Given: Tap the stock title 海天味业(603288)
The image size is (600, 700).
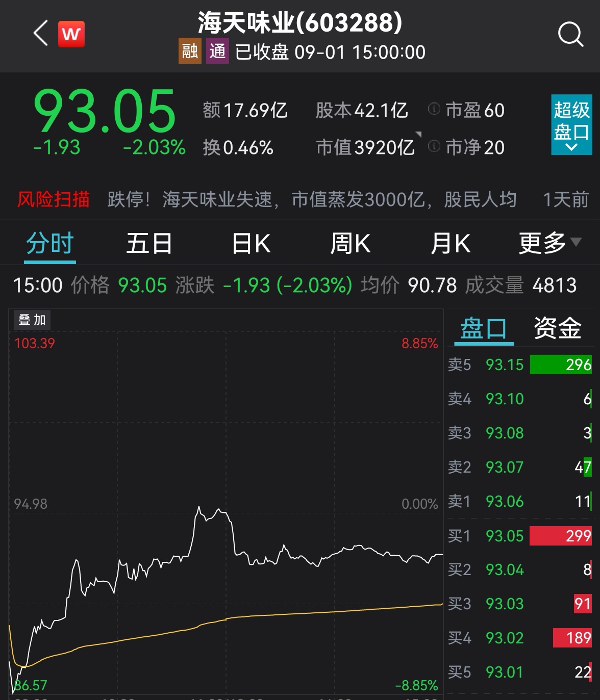Looking at the screenshot, I should tap(300, 22).
